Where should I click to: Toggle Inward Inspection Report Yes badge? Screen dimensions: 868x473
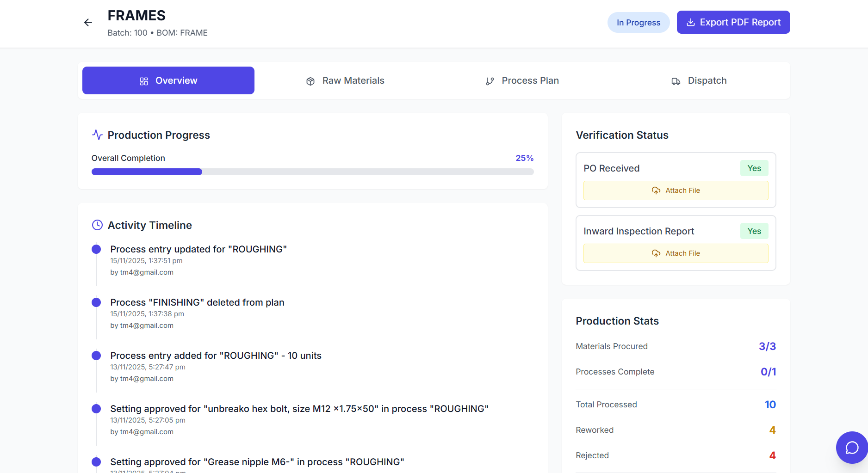[x=754, y=231]
